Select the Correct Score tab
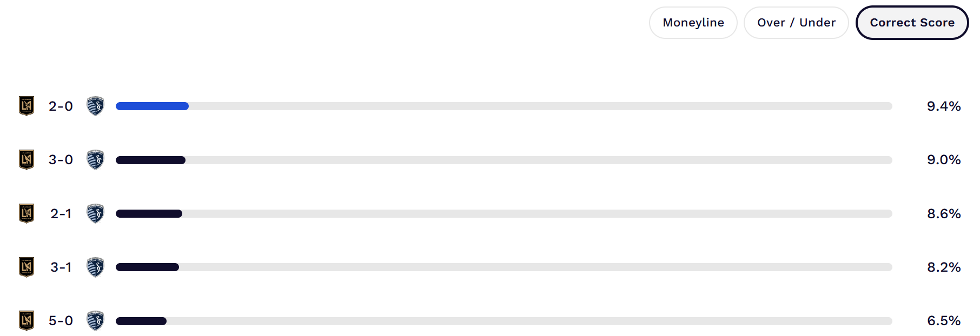Screen dimensions: 980x336 pos(912,23)
